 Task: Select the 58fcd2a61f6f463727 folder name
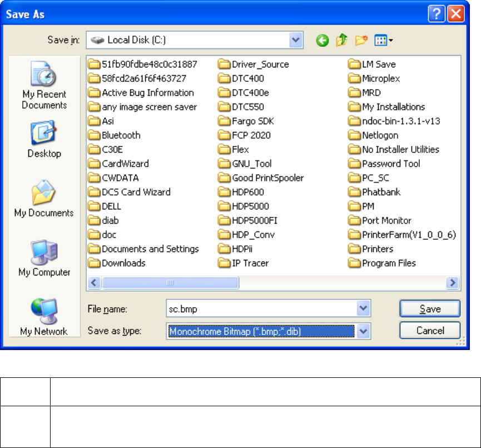point(144,78)
